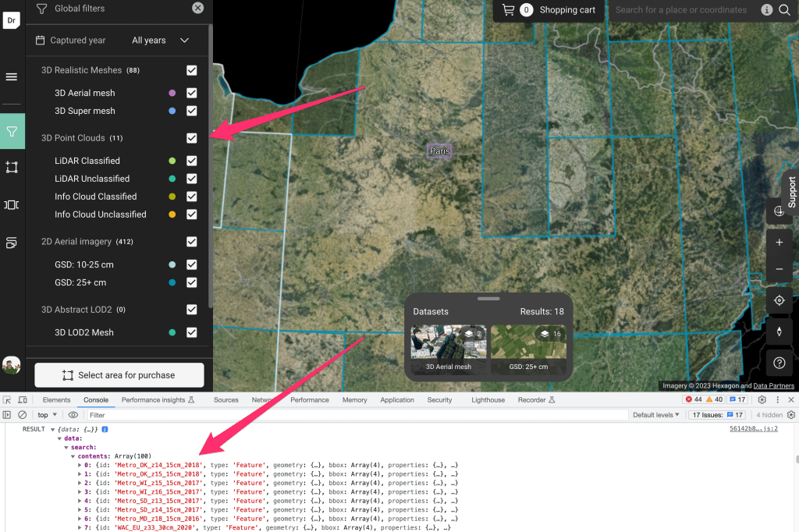Zoom in using the plus map button
This screenshot has width=799, height=532.
click(779, 243)
